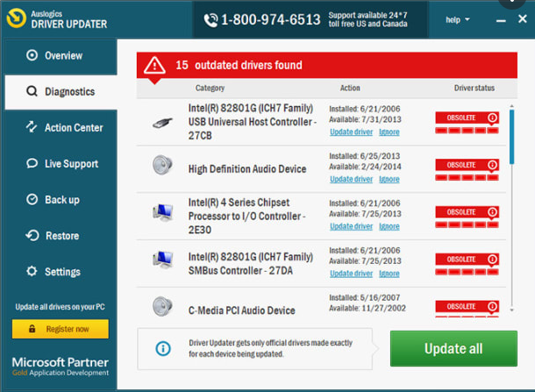Click the blue info icon in notice box

click(163, 349)
